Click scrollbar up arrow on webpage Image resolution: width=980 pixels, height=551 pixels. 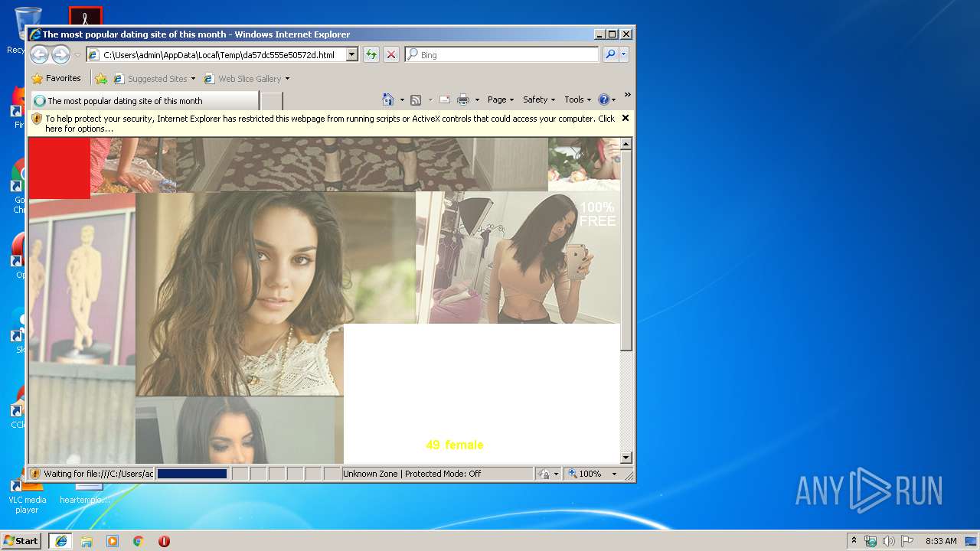pyautogui.click(x=626, y=144)
